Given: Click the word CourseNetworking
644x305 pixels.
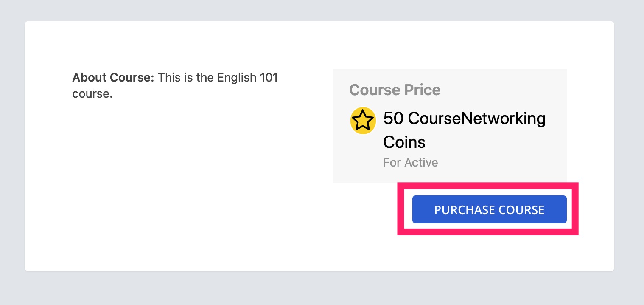Looking at the screenshot, I should click(x=477, y=119).
